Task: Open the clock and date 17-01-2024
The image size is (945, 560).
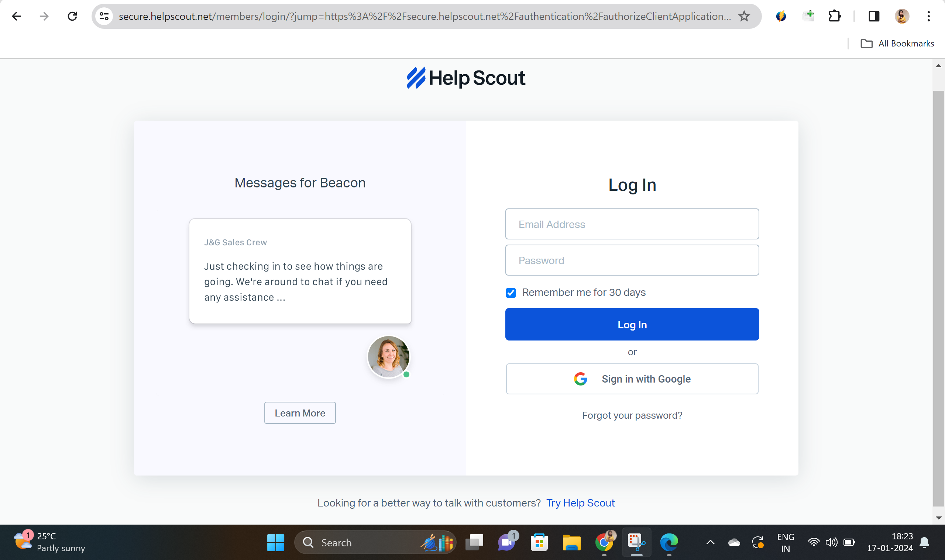Action: 890,543
